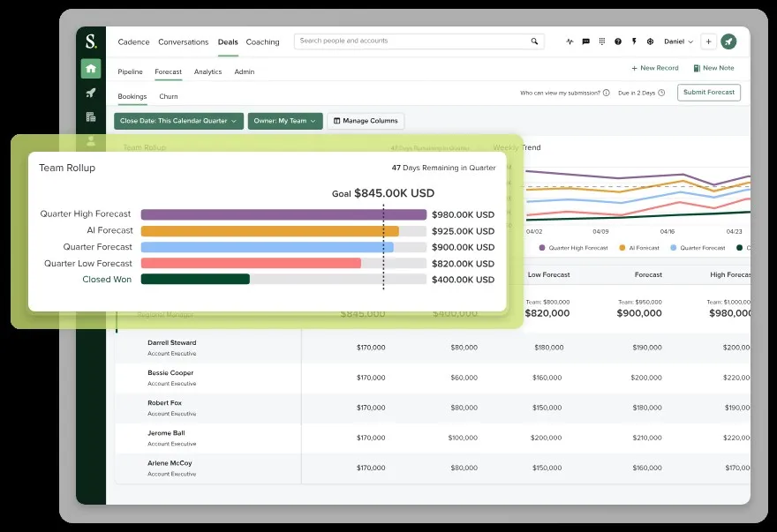
Task: Open the help question mark icon
Action: point(618,41)
